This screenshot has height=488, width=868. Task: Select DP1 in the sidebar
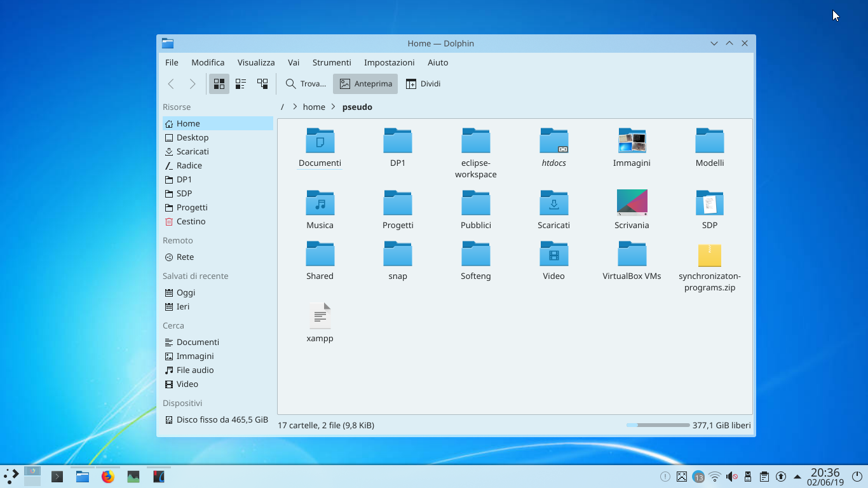click(218, 179)
